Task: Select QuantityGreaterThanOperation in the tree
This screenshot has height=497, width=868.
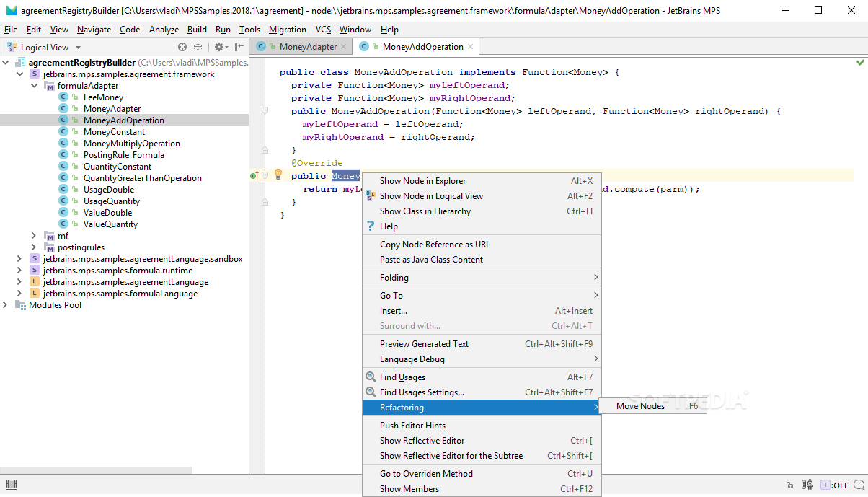Action: tap(143, 178)
